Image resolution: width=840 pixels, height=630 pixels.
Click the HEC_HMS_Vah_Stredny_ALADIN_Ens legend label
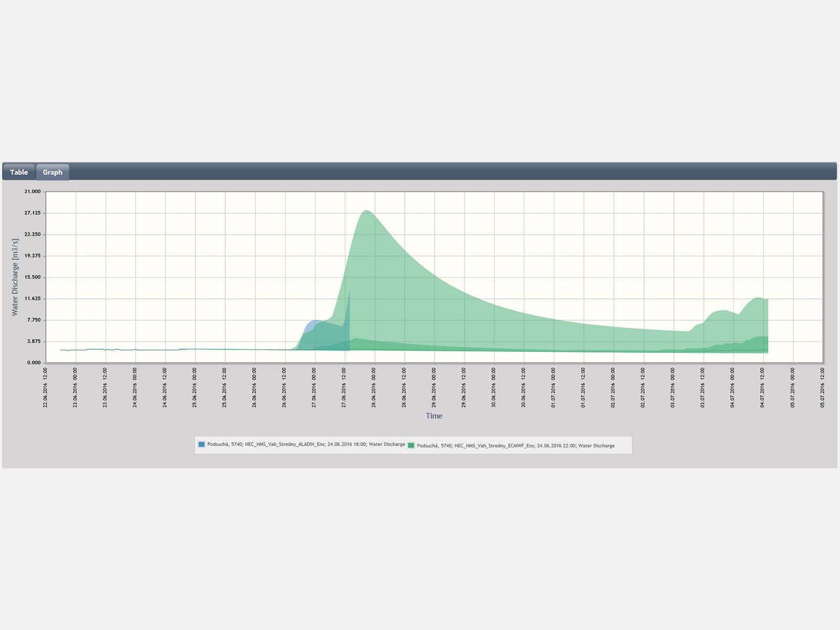306,444
